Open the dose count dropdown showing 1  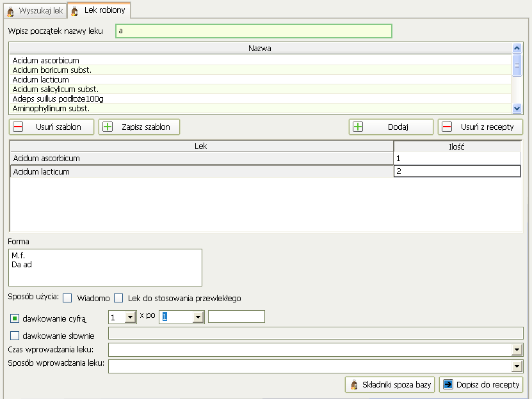[131, 317]
